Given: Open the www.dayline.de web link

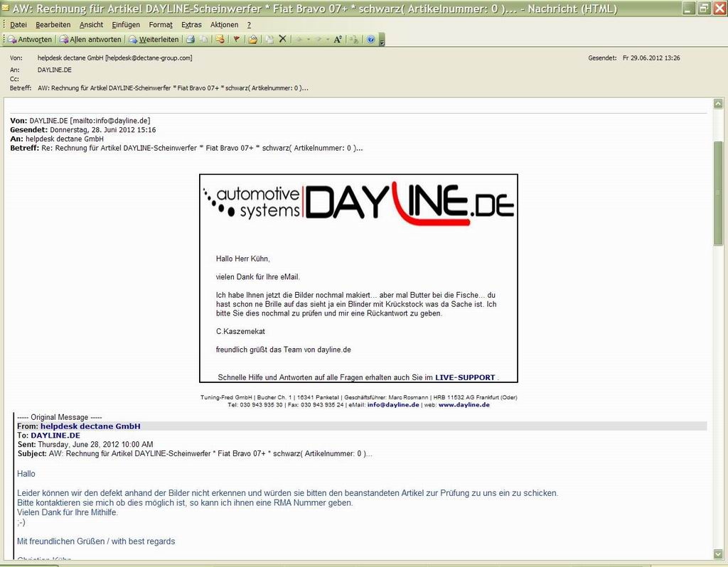Looking at the screenshot, I should pyautogui.click(x=464, y=404).
